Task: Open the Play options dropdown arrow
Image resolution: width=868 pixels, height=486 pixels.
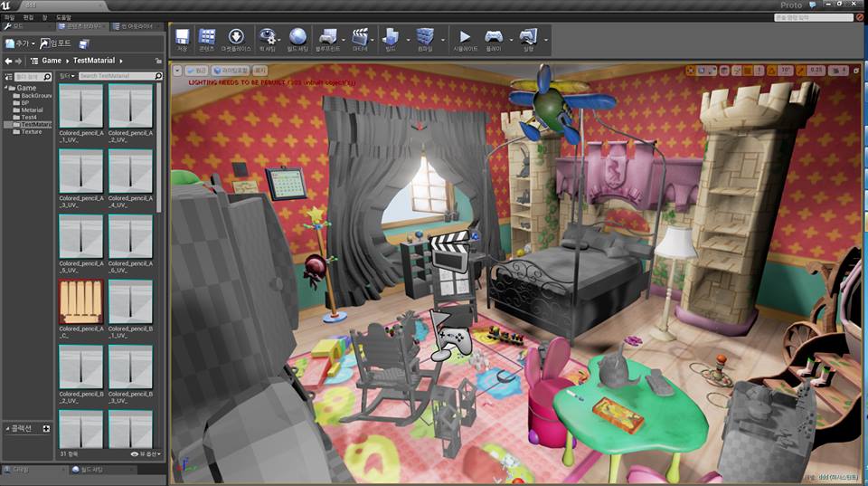Action: click(x=511, y=40)
